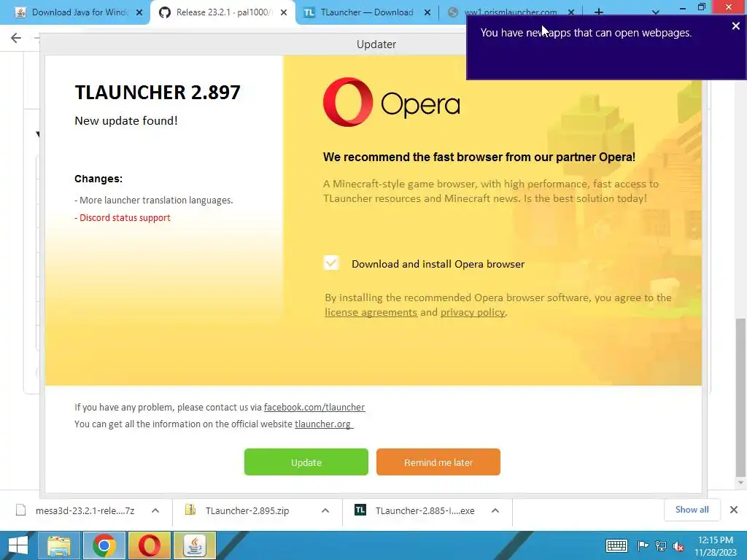Open a new browser tab
Screen dimensions: 747x560
(599, 12)
